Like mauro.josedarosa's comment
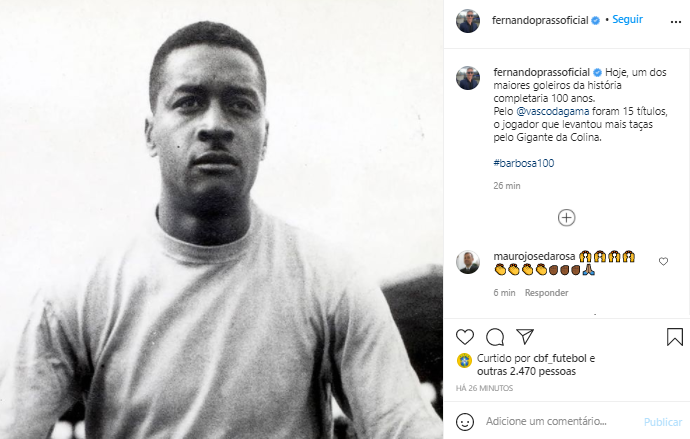The width and height of the screenshot is (690, 439). pyautogui.click(x=663, y=262)
